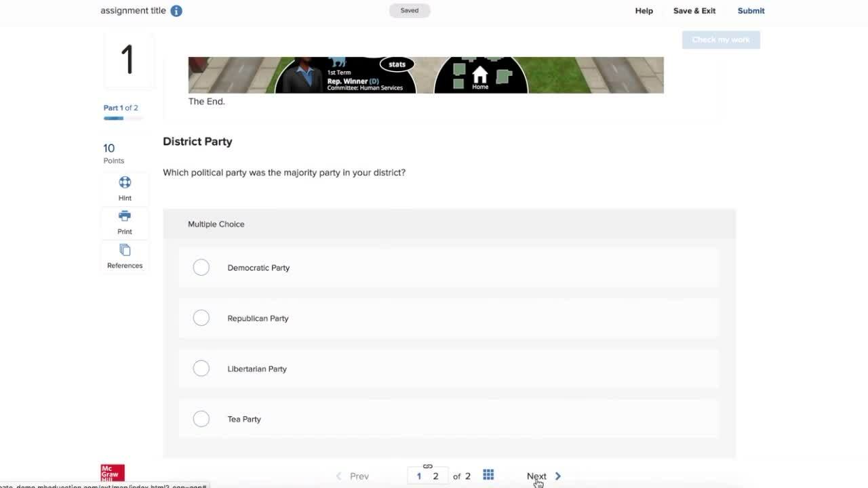Click Save & Exit in header
The height and width of the screenshot is (488, 868).
pyautogui.click(x=694, y=11)
